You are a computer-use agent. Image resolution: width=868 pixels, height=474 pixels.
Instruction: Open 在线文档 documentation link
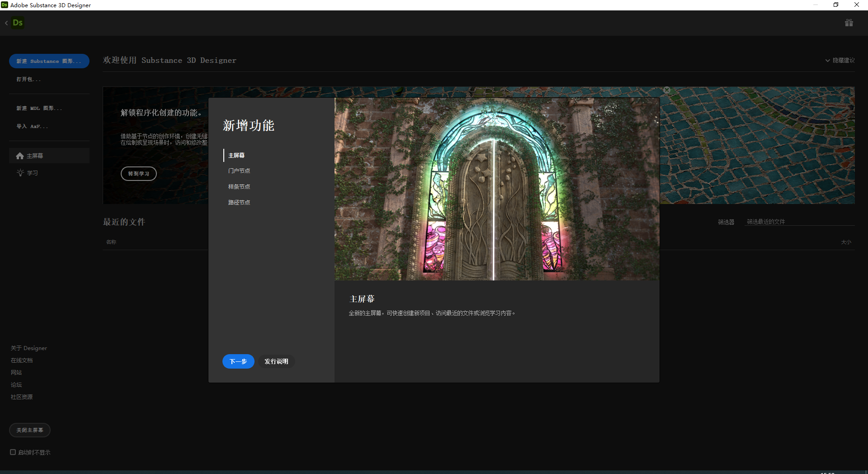click(x=22, y=360)
